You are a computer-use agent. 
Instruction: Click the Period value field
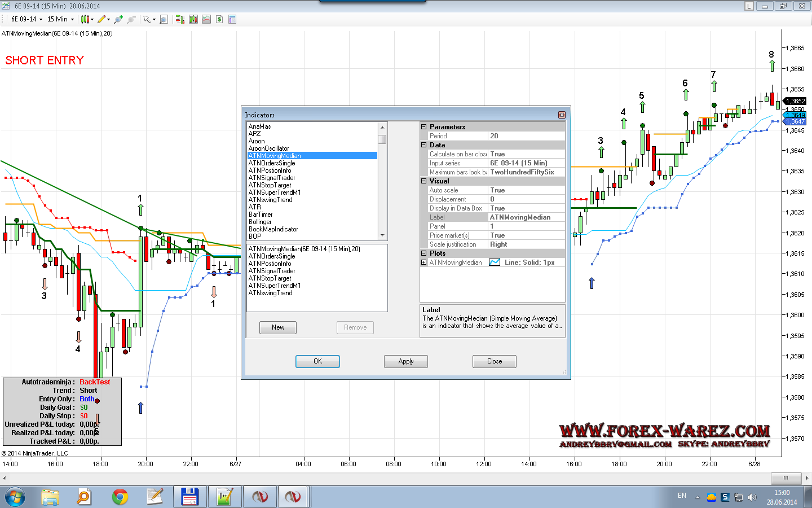[526, 136]
